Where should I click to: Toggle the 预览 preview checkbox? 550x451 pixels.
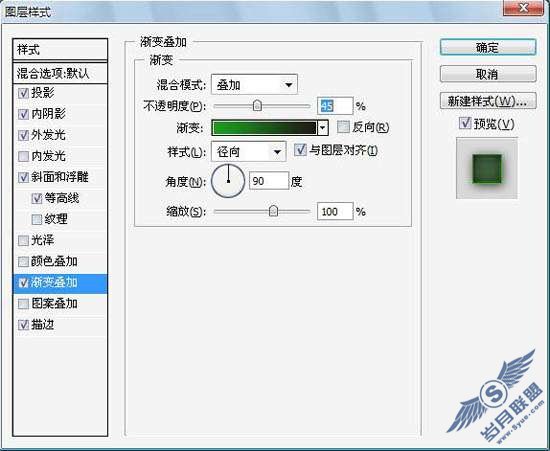pyautogui.click(x=465, y=123)
